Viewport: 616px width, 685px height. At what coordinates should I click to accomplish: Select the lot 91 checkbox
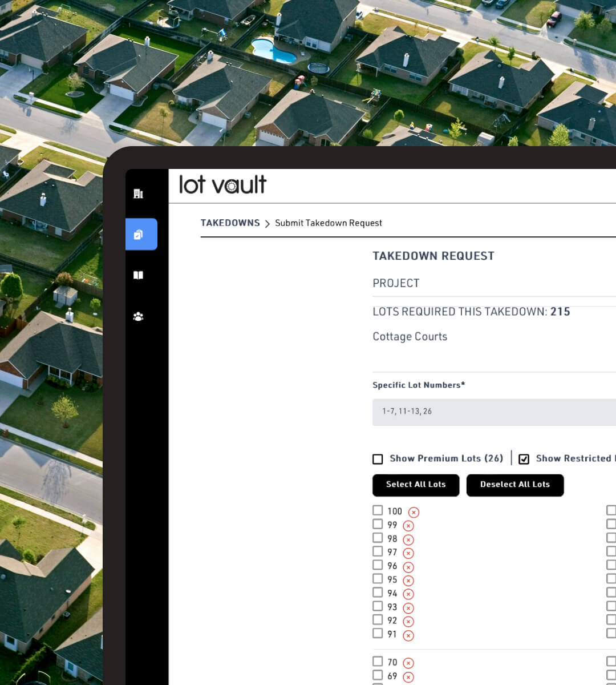(x=378, y=633)
